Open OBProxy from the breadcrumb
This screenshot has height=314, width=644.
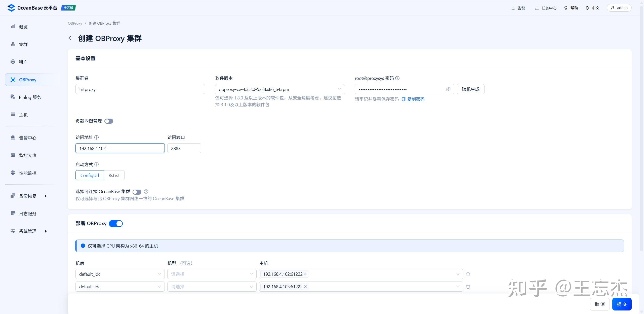point(75,23)
